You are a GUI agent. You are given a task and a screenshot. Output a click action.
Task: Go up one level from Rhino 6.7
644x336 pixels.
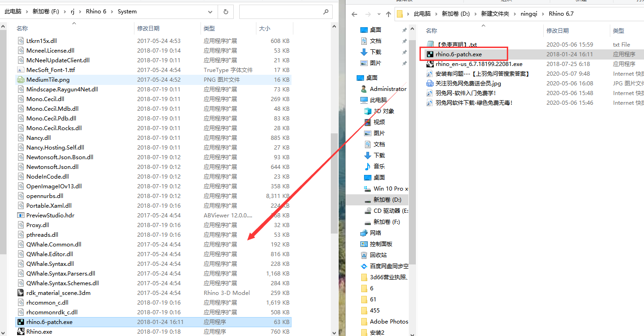coord(389,14)
